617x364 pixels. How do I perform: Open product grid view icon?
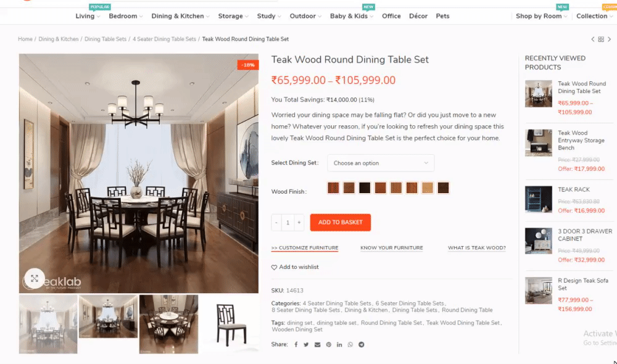pos(601,39)
